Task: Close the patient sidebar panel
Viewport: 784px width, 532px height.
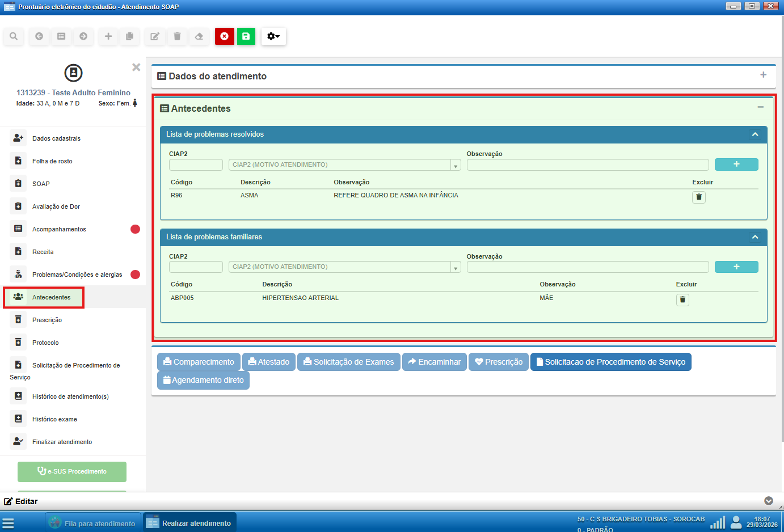Action: [136, 67]
